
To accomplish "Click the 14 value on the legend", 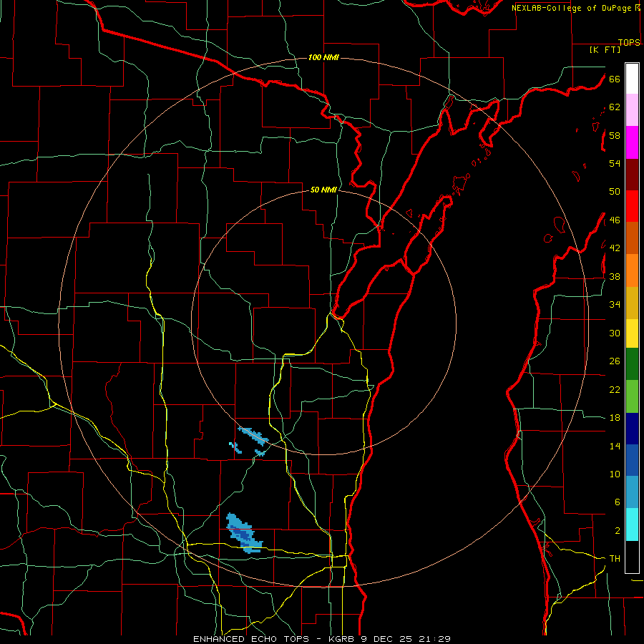I will pyautogui.click(x=615, y=446).
